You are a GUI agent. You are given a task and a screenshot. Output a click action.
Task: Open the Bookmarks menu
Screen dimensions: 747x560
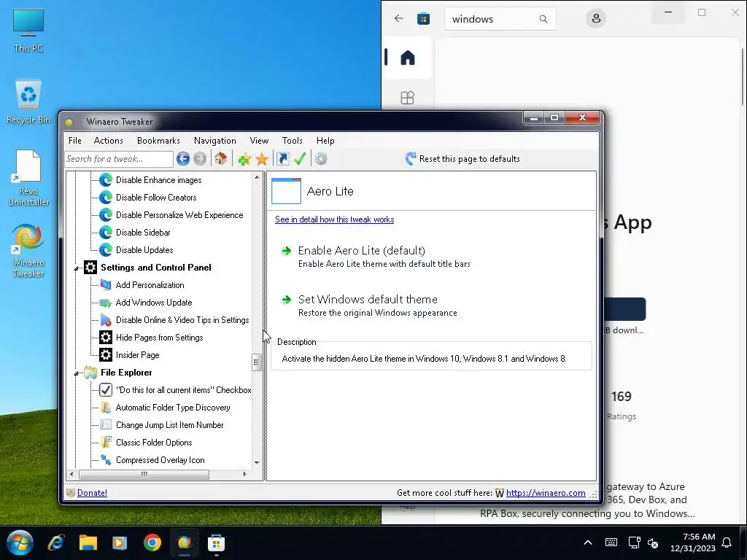point(158,141)
